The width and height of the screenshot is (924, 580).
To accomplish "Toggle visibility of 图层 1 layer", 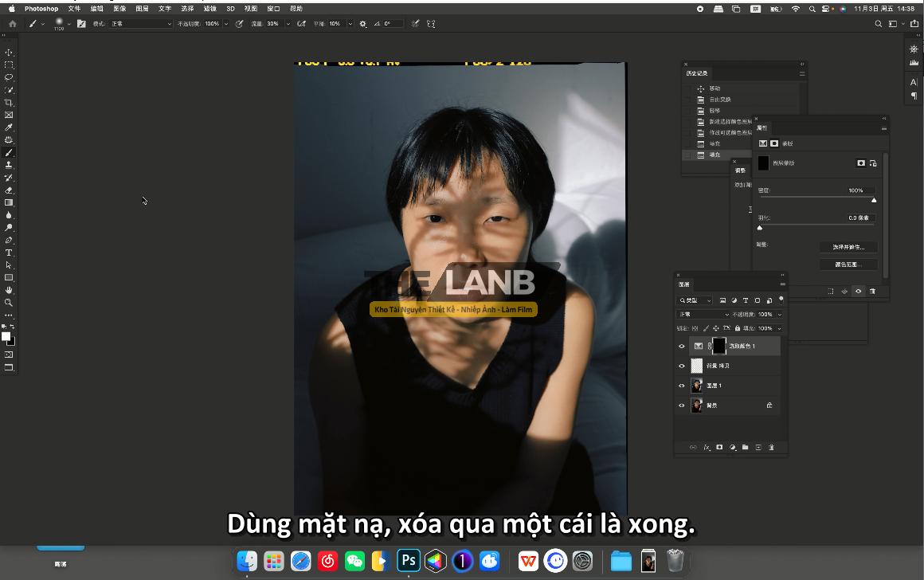I will [x=681, y=386].
